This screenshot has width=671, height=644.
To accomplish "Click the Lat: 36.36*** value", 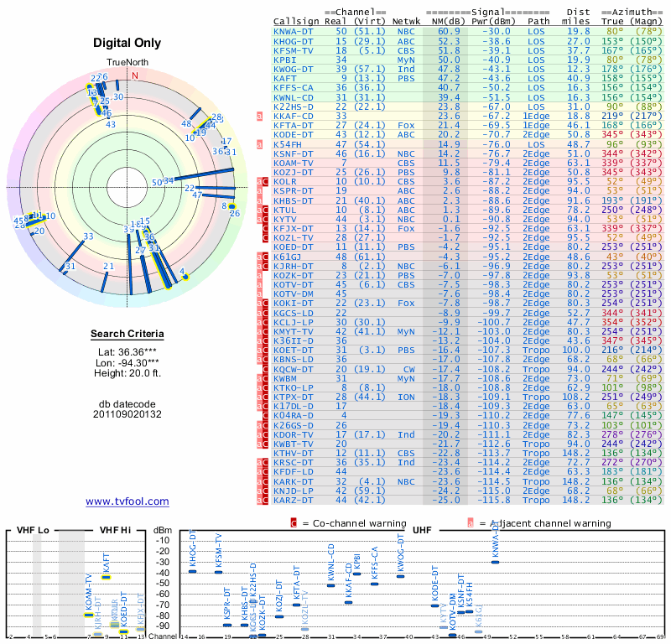I will coord(127,352).
